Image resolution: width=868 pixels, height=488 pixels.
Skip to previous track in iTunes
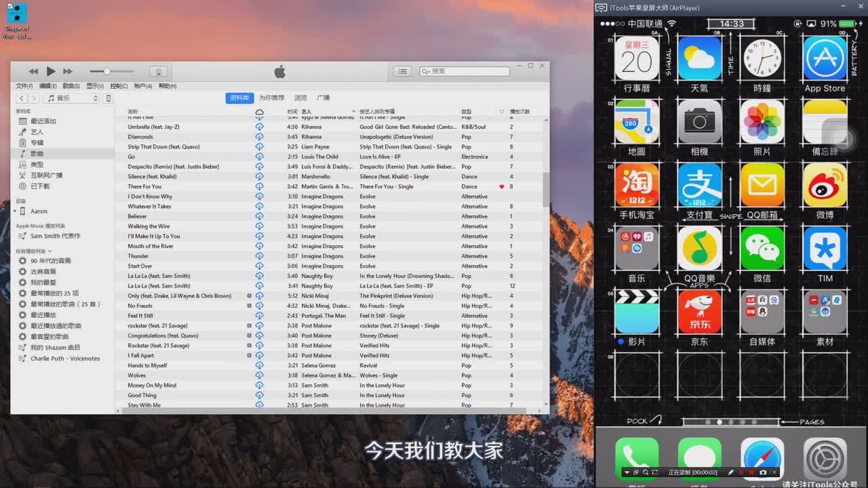[x=33, y=71]
